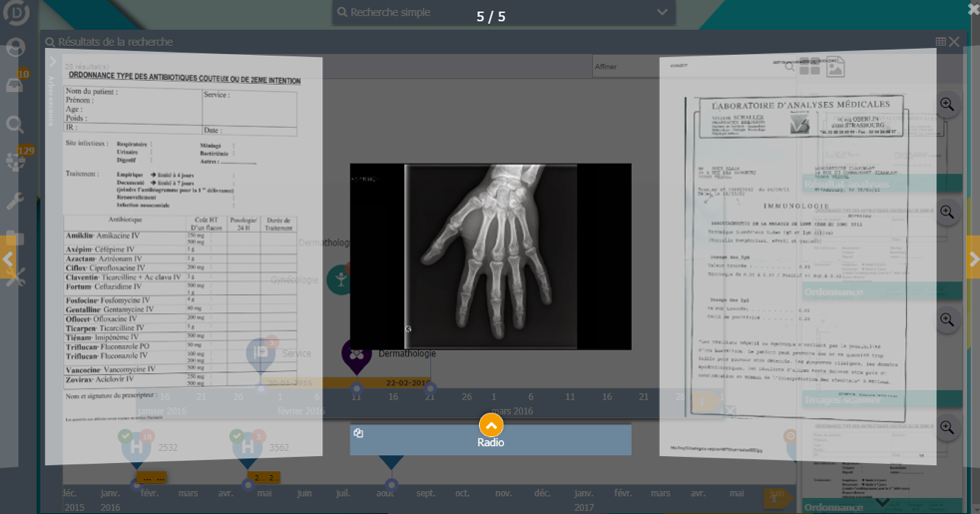Open the folder icon in the sidebar
This screenshot has width=980, height=514.
click(14, 239)
